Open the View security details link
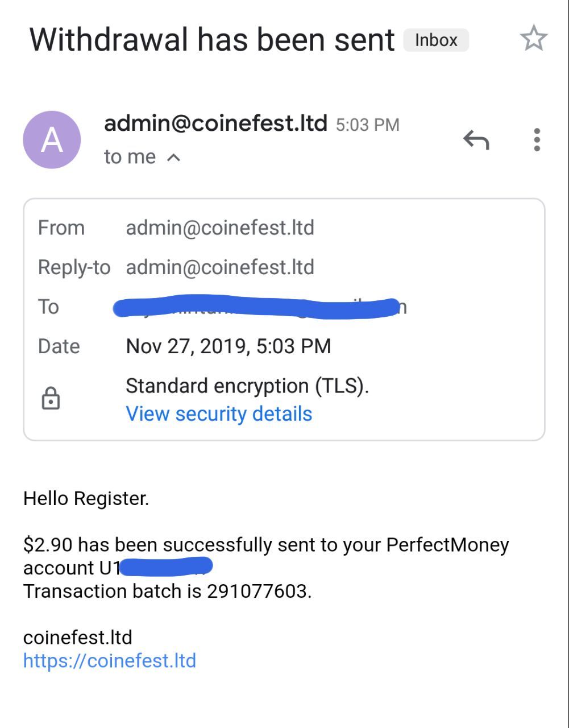The image size is (569, 728). tap(219, 413)
